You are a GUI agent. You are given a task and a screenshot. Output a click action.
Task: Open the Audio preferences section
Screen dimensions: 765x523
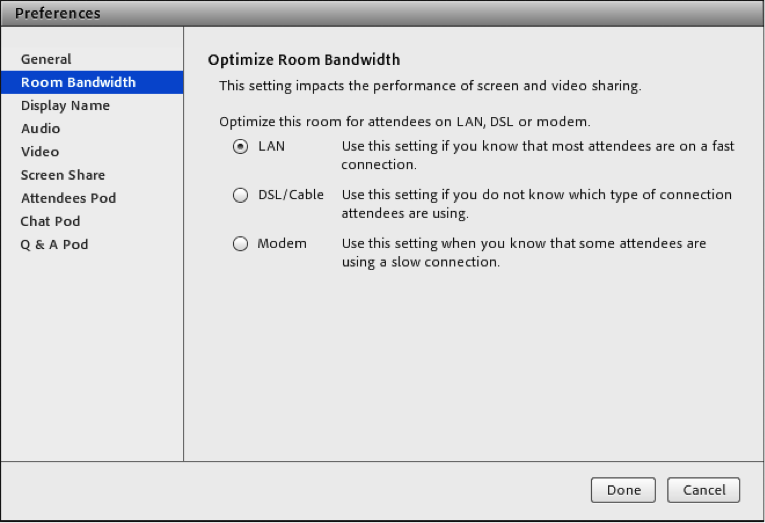(x=40, y=128)
